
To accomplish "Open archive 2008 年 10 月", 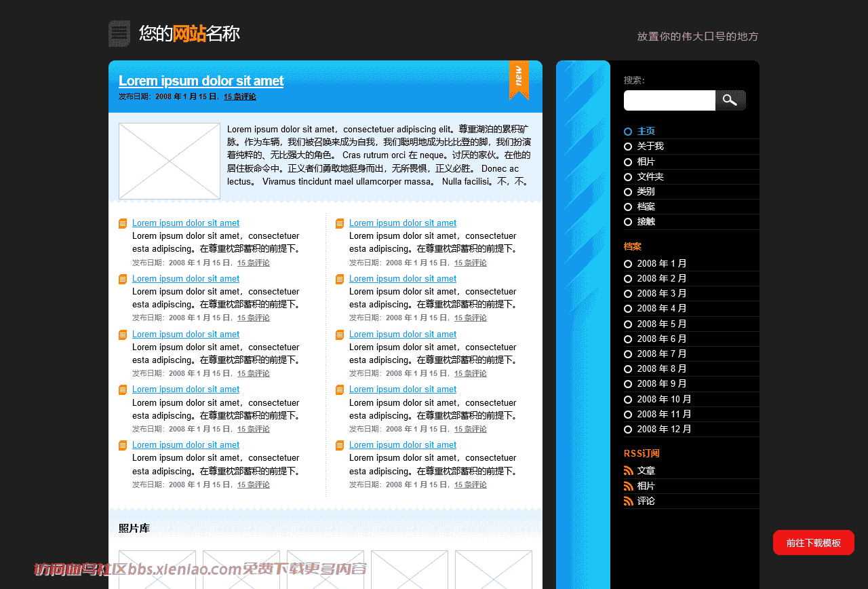I will point(665,399).
